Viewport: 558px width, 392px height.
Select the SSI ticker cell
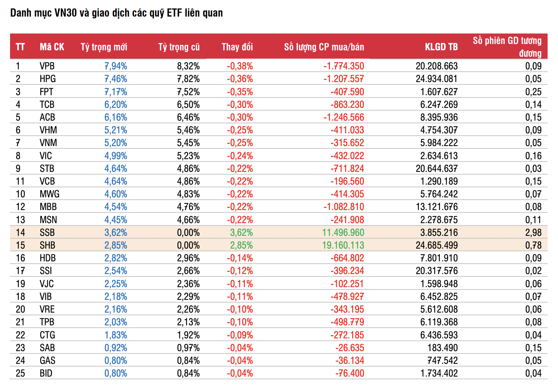pos(46,271)
